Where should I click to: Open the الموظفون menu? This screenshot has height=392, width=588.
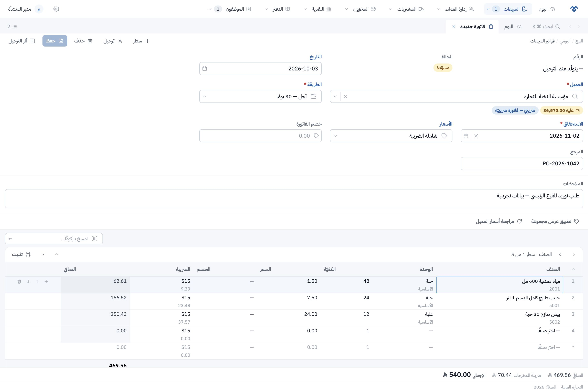230,9
